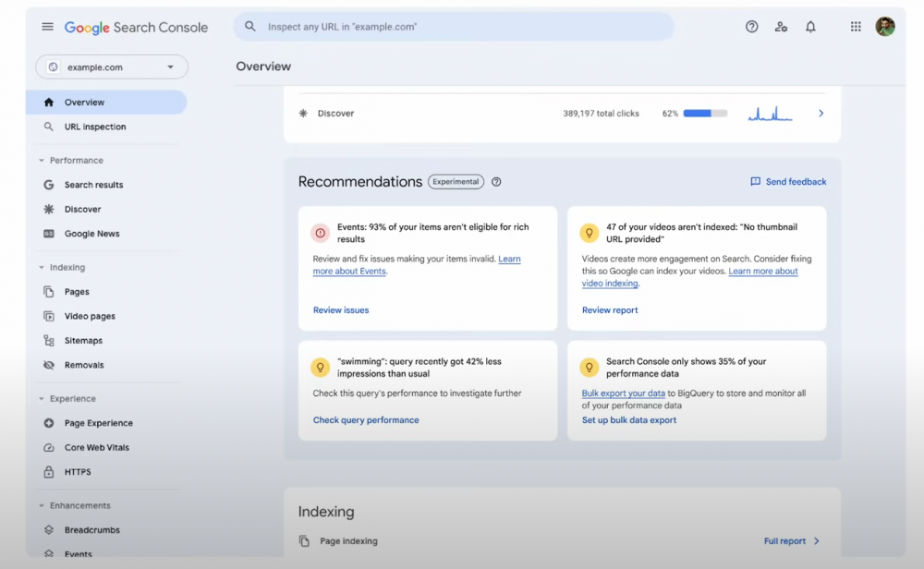
Task: Collapse the Performance section
Action: (x=42, y=160)
